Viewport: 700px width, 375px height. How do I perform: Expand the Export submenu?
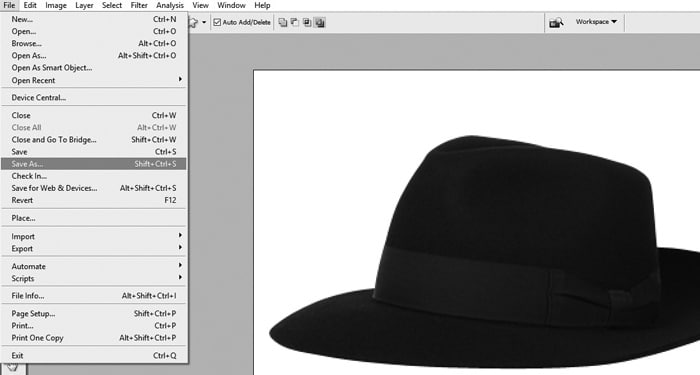click(x=93, y=249)
